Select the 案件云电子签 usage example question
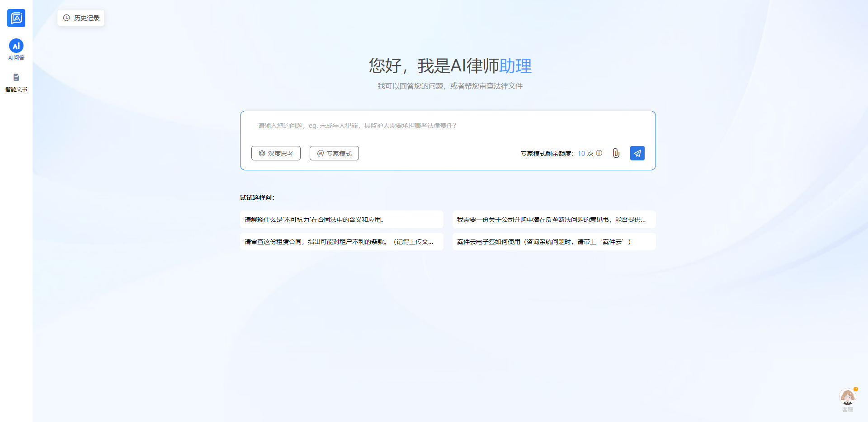 554,242
